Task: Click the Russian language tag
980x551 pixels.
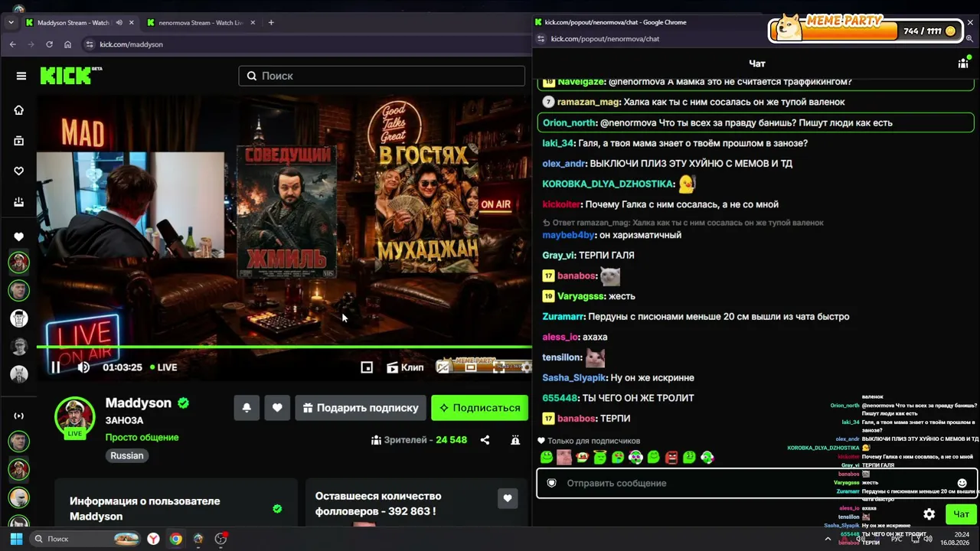Action: click(x=127, y=455)
